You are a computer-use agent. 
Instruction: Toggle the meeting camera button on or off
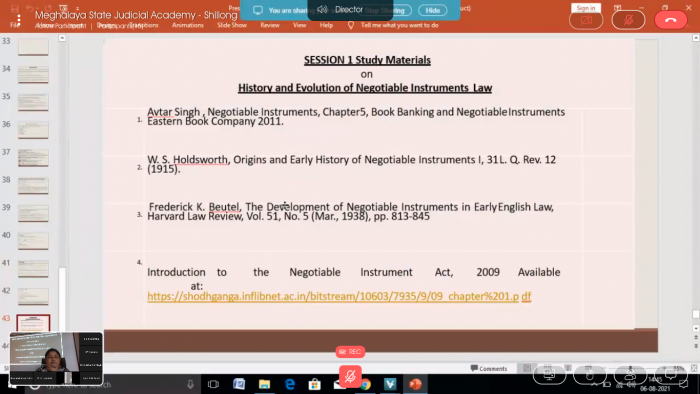(x=586, y=20)
